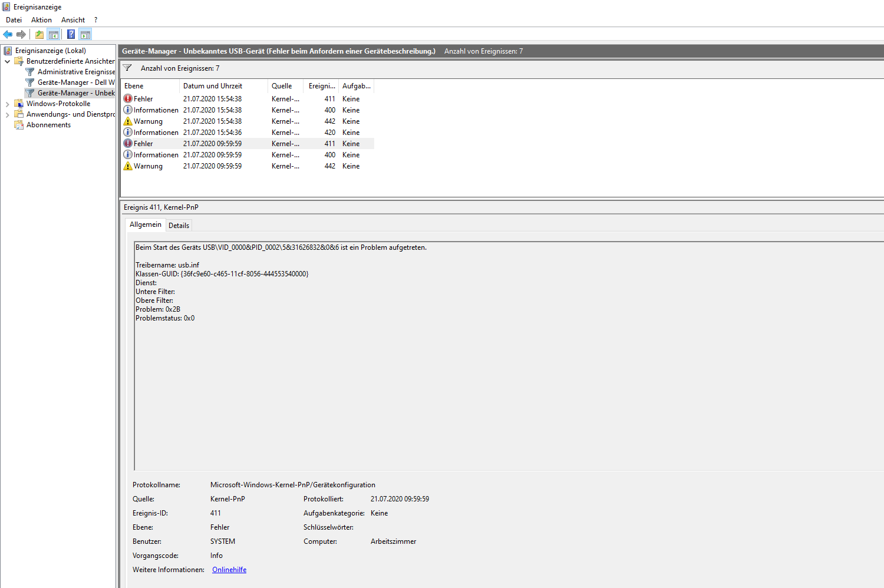Click the Vorgangscode value Info
Viewport: 884px width, 588px height.
click(x=216, y=556)
